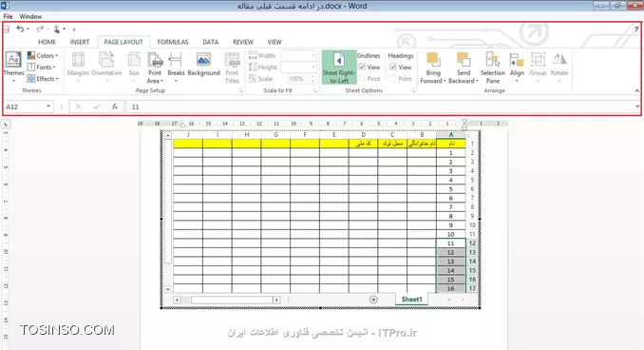Click the sheet's horizontal scroll right arrow
Image resolution: width=644 pixels, height=350 pixels.
point(276,300)
